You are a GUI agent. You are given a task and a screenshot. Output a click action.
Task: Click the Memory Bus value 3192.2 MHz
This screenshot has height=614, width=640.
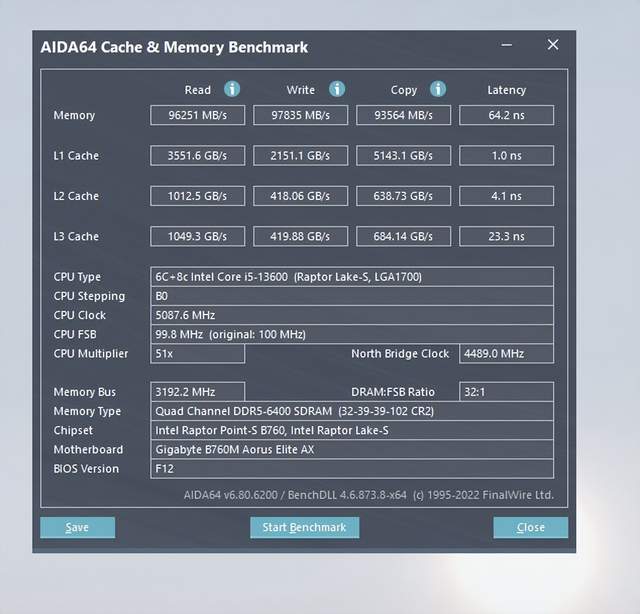click(198, 392)
